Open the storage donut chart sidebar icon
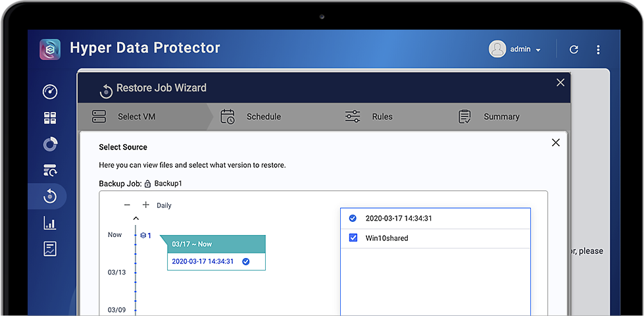Screen dimensions: 644x316 [x=50, y=144]
